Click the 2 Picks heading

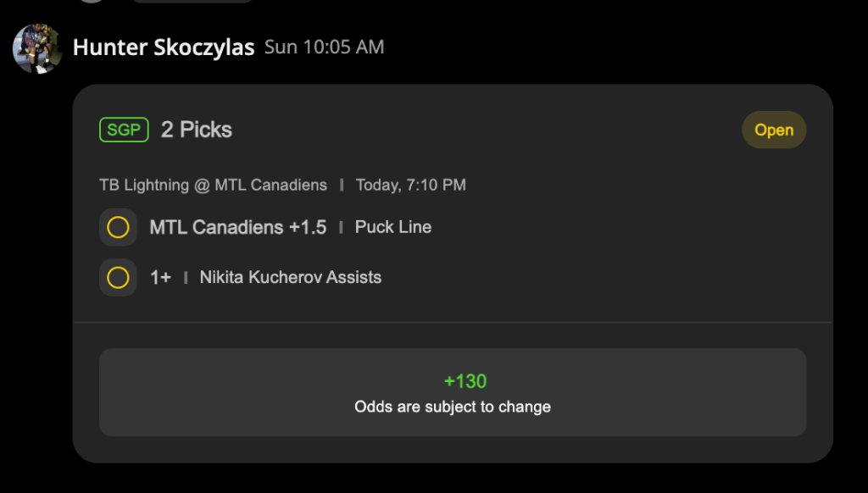197,130
